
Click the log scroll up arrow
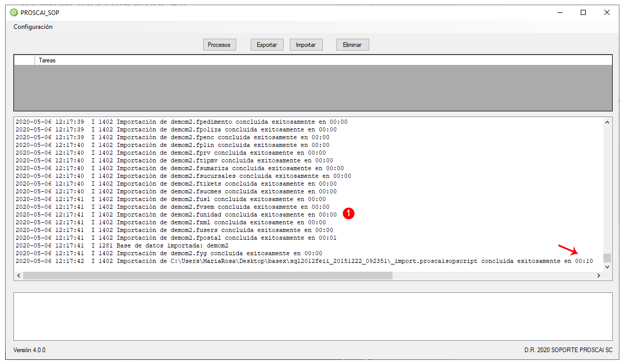[x=607, y=122]
